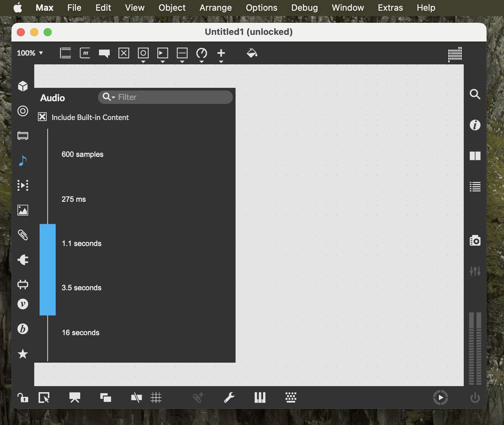Open the Plug-ins browser icon
This screenshot has height=425, width=504.
(x=22, y=260)
